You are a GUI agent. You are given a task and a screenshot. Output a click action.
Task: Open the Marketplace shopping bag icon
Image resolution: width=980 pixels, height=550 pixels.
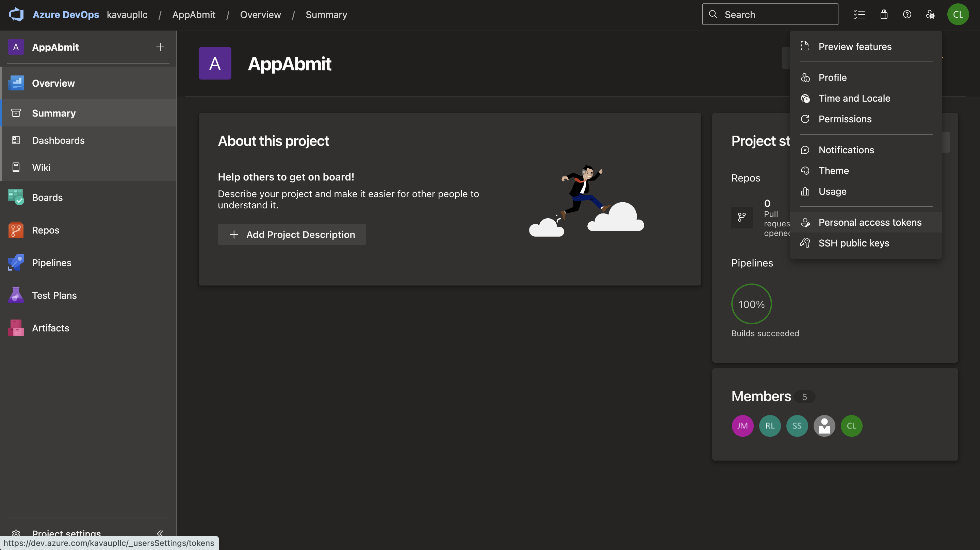(x=884, y=14)
